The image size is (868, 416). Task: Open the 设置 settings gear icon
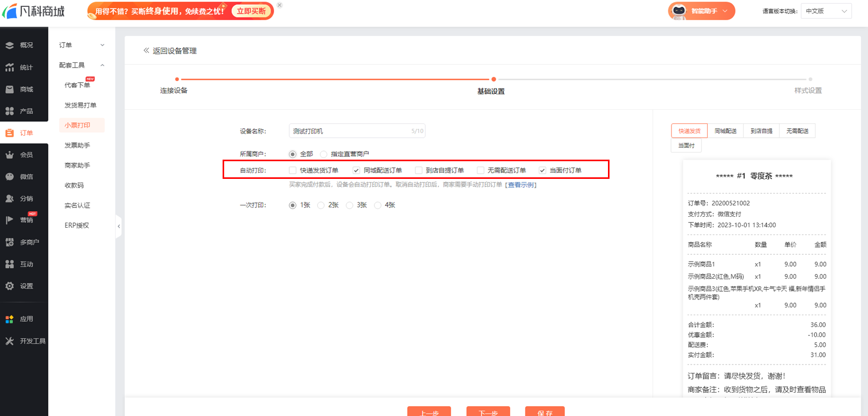point(10,286)
